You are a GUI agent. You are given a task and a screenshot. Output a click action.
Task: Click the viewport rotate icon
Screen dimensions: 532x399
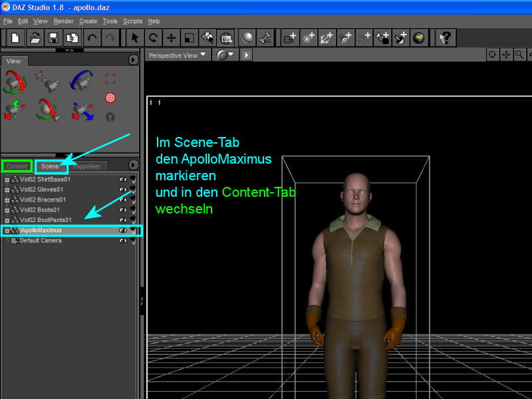[492, 55]
